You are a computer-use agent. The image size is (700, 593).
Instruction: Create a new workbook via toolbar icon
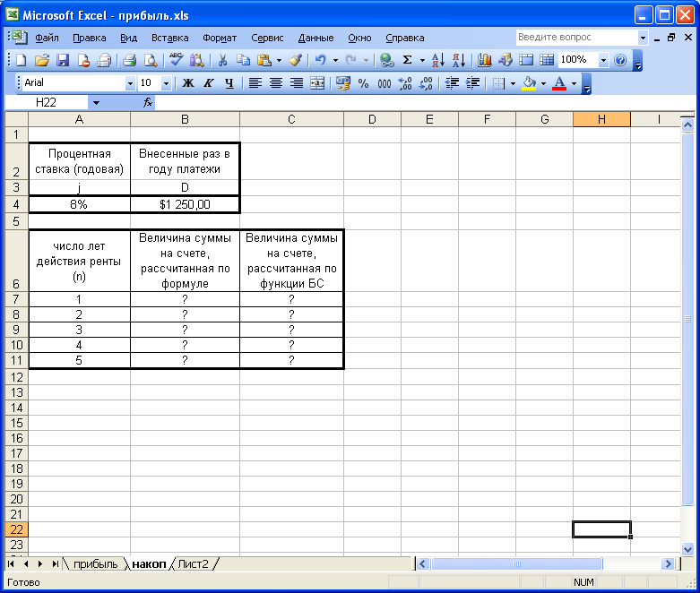point(21,60)
